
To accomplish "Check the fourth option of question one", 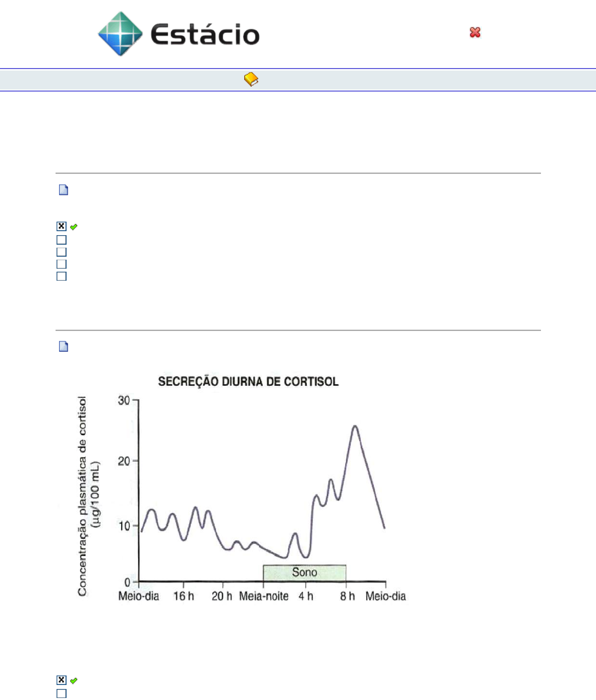I will click(62, 264).
